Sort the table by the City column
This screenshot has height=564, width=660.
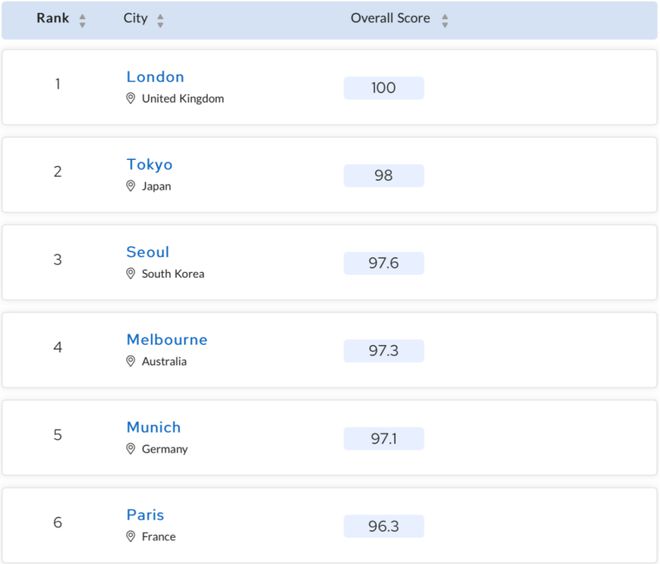(160, 20)
